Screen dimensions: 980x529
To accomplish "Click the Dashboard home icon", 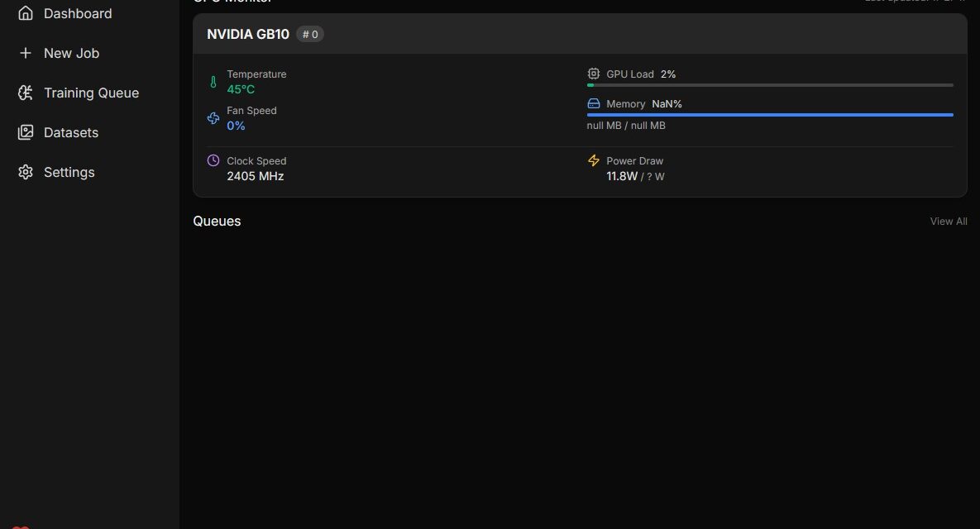I will [x=24, y=13].
